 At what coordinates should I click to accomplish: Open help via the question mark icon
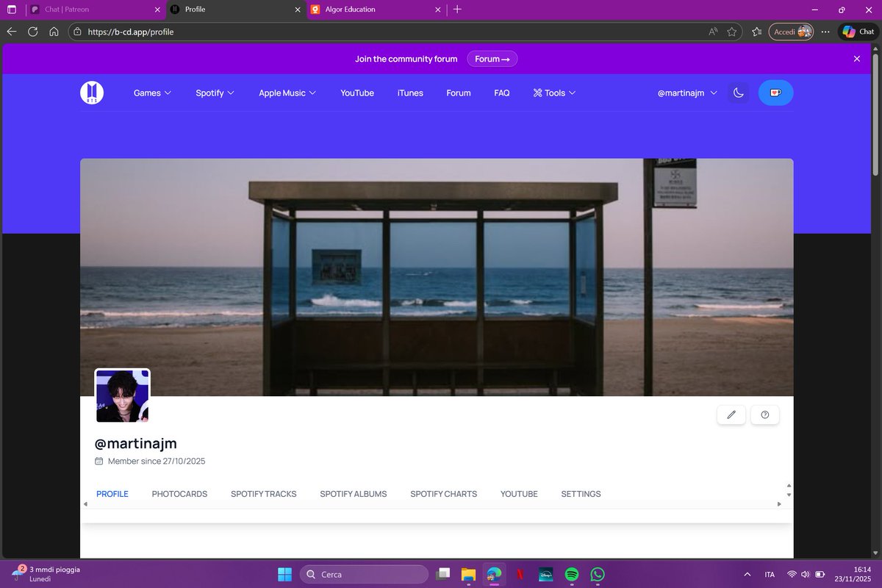[764, 415]
